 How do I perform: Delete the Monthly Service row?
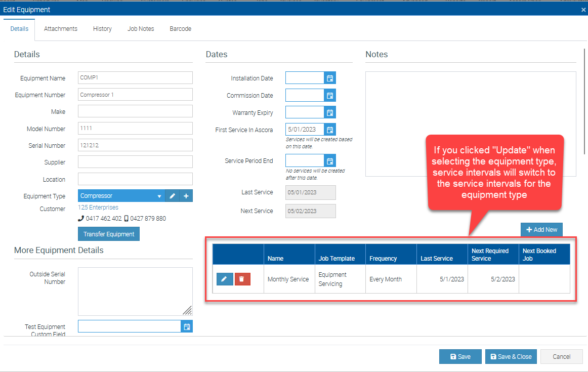tap(242, 279)
